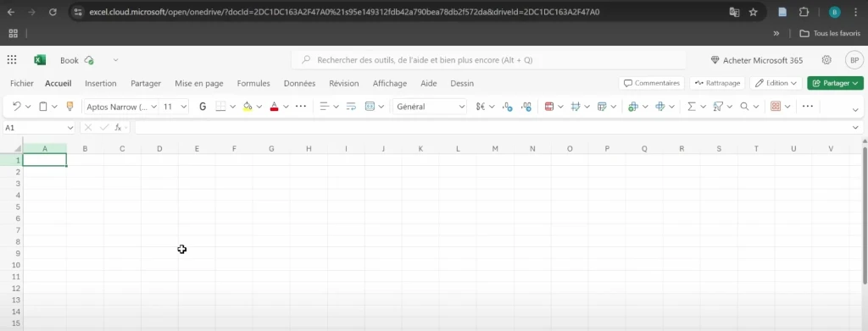
Task: Activate the Format Painter brush
Action: pyautogui.click(x=70, y=107)
